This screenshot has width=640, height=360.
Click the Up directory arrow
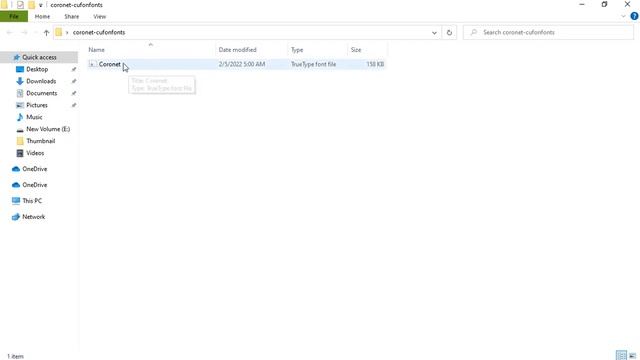[46, 32]
